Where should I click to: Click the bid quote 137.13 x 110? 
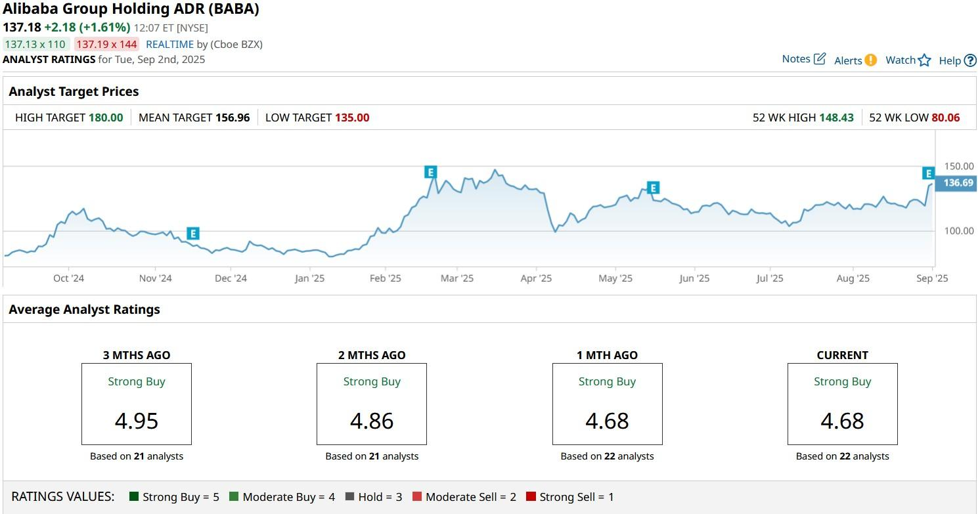pos(35,45)
